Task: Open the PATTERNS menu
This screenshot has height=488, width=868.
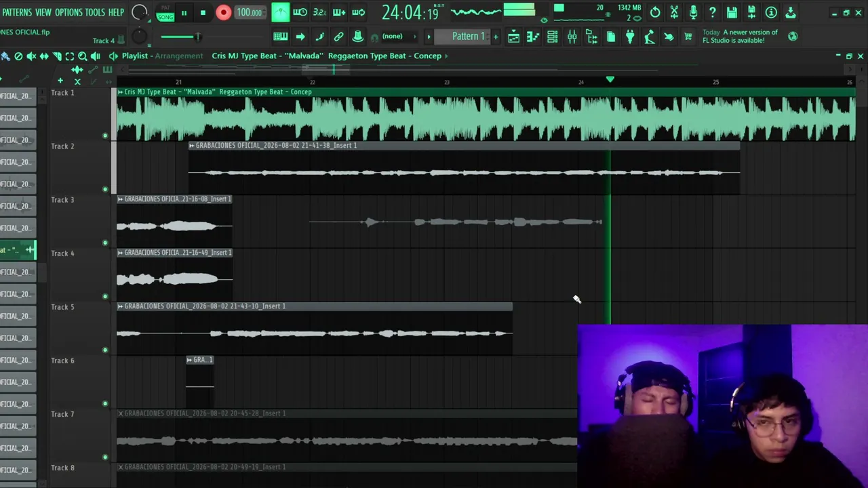Action: pyautogui.click(x=16, y=12)
